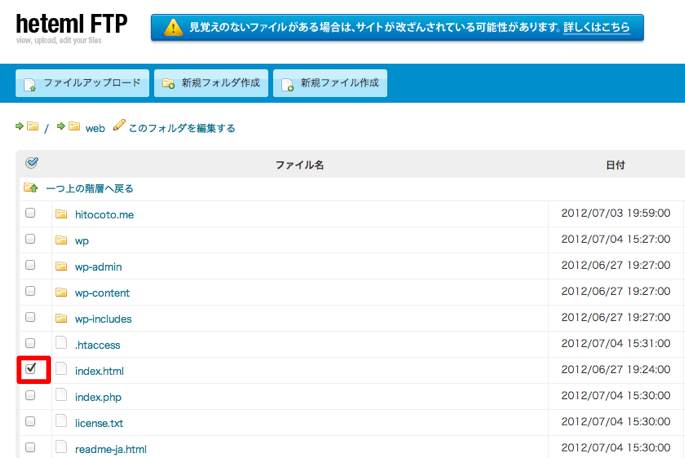Open the readme-ja.html file link
Image resolution: width=685 pixels, height=458 pixels.
point(110,449)
